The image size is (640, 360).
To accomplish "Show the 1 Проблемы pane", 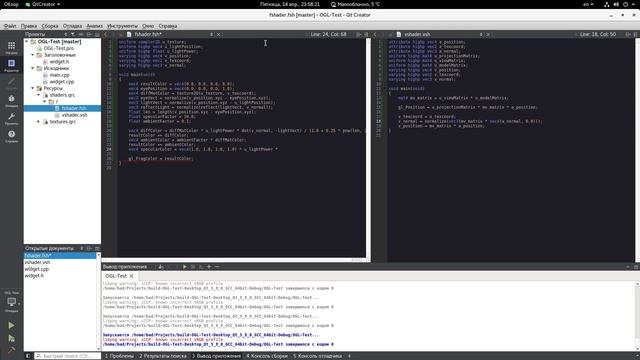I will tap(120, 356).
